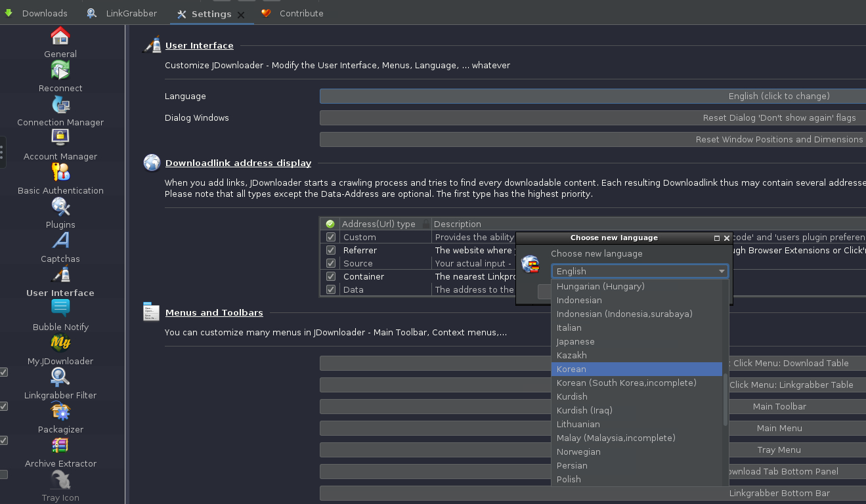866x504 pixels.
Task: Select Kazakh language option
Action: 637,355
